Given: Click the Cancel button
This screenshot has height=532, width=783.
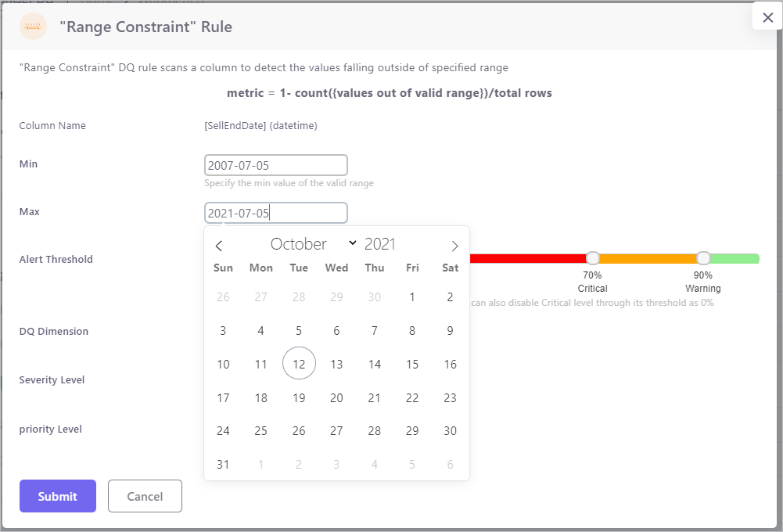Looking at the screenshot, I should [x=145, y=496].
